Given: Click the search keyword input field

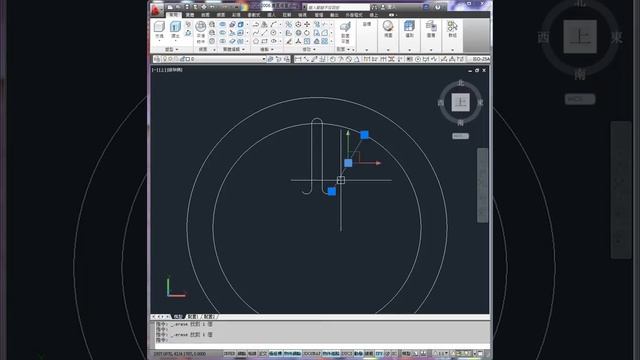Looking at the screenshot, I should point(338,7).
